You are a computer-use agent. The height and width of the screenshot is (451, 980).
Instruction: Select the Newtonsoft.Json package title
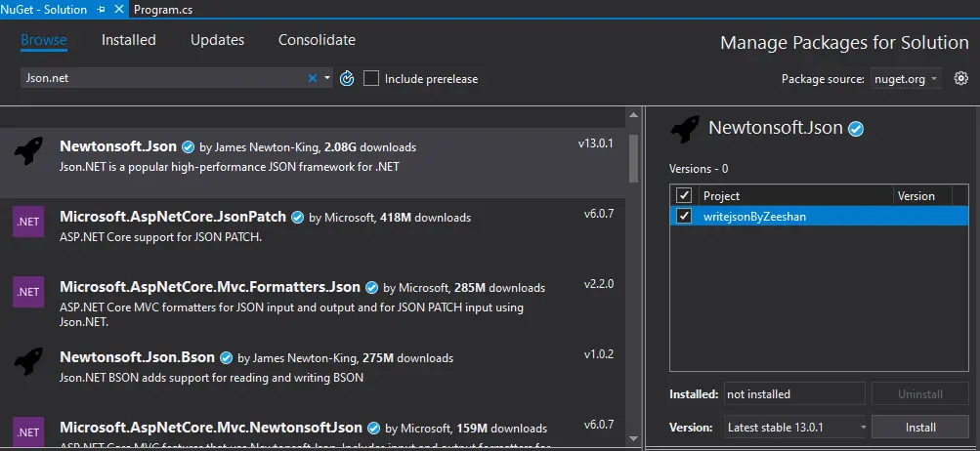click(118, 146)
